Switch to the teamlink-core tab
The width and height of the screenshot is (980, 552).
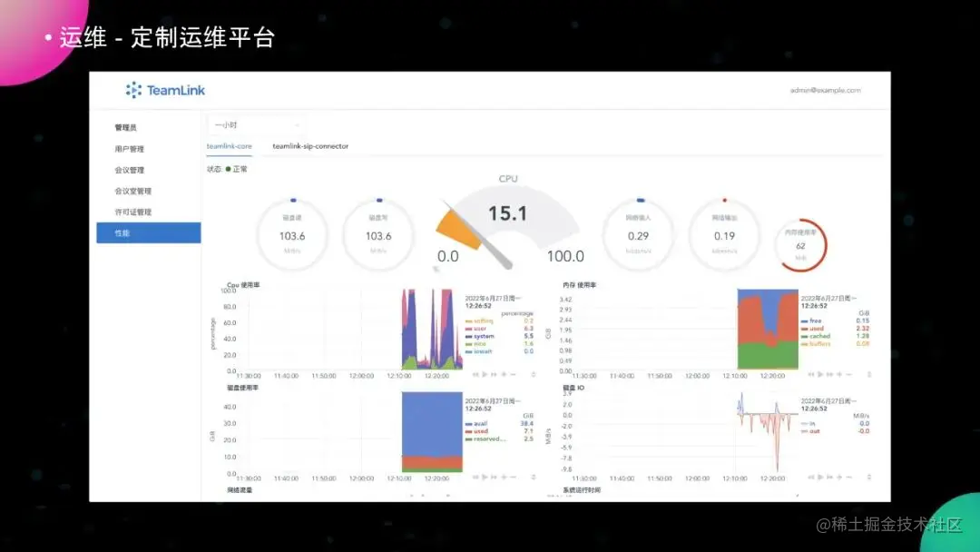[230, 146]
